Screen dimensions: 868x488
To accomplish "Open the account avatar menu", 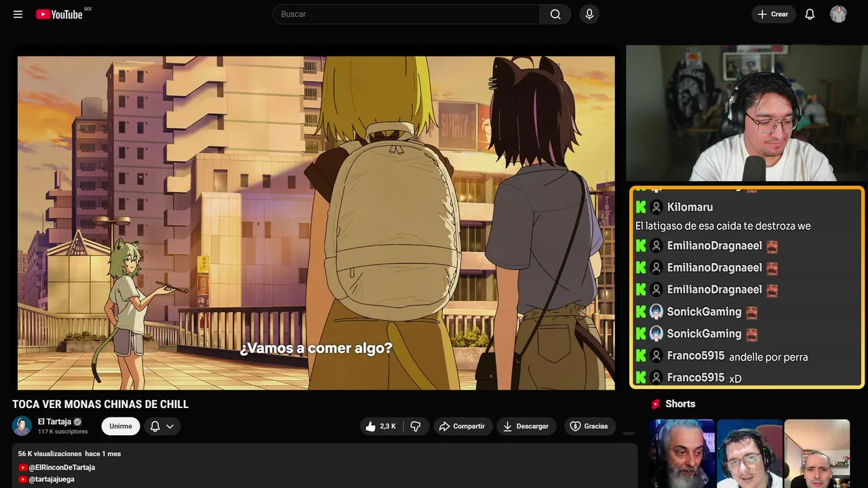I will [838, 14].
